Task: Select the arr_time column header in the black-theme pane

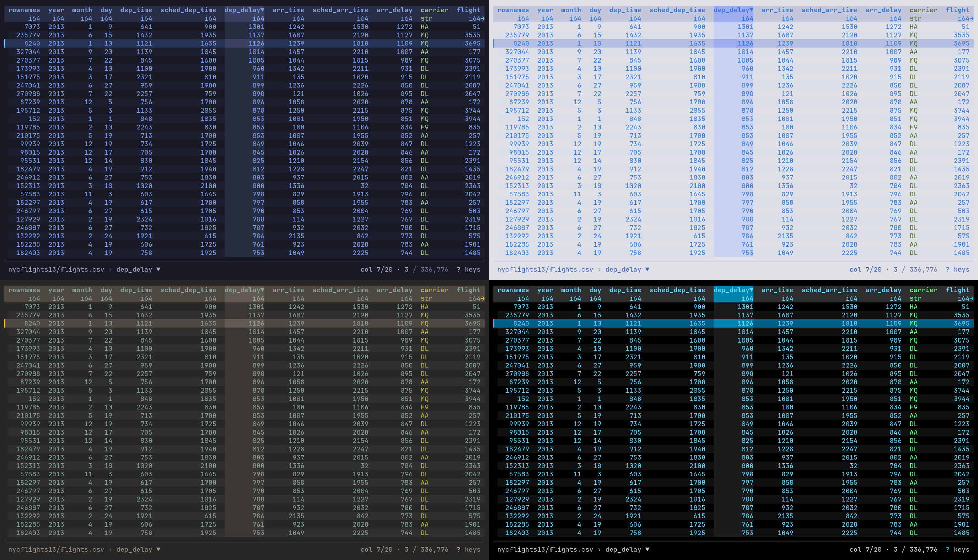Action: click(x=777, y=290)
